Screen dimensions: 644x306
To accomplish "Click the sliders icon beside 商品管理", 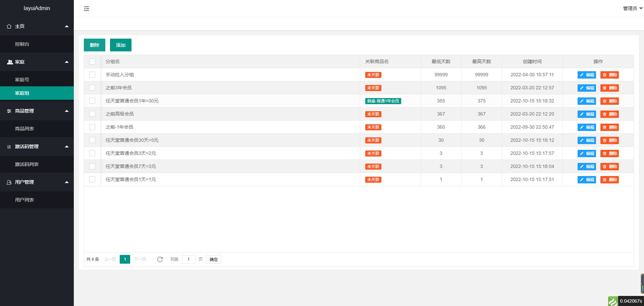I will click(9, 111).
